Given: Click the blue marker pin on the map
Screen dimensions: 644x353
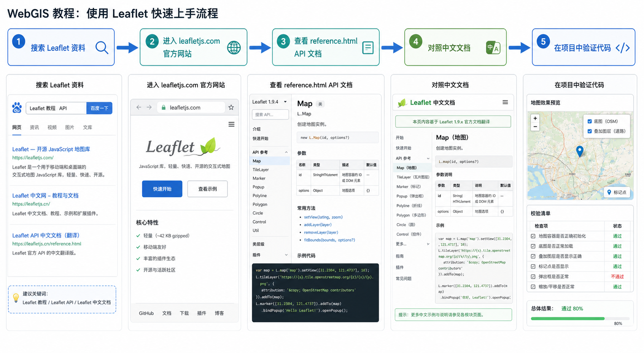Looking at the screenshot, I should [x=580, y=151].
